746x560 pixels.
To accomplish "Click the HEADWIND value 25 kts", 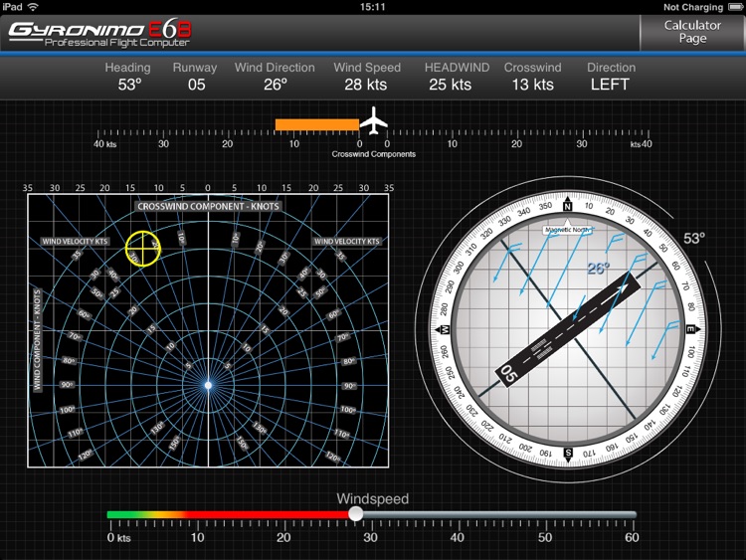I will [450, 85].
